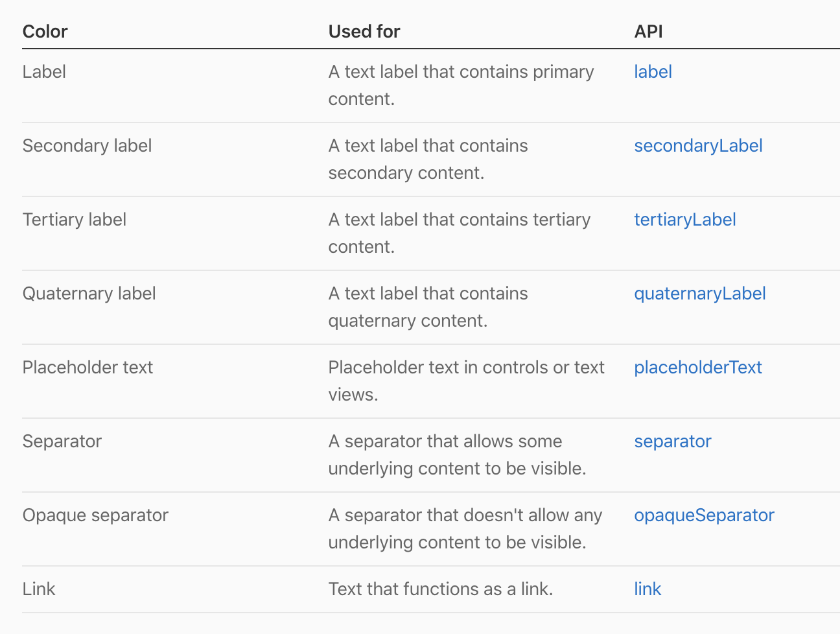
Task: Click the separator API link
Action: 672,441
